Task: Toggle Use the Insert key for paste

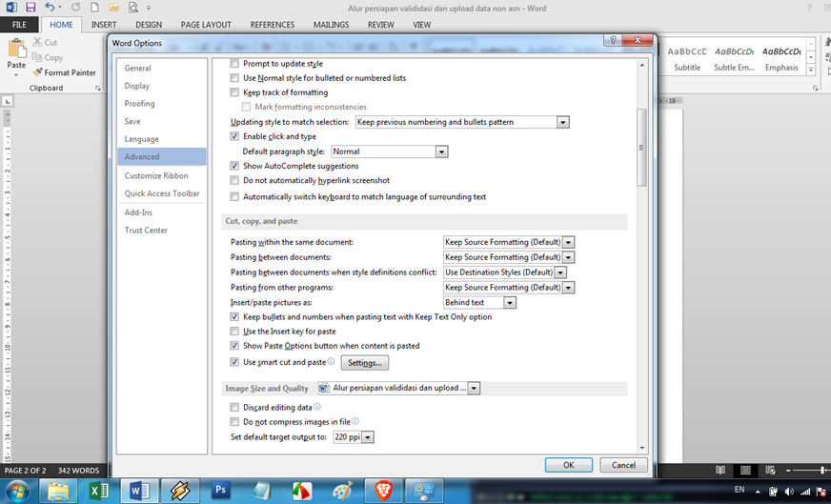Action: coord(234,332)
